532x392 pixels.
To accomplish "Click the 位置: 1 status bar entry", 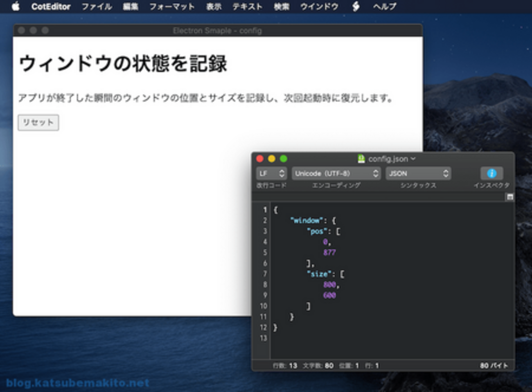I will [349, 365].
